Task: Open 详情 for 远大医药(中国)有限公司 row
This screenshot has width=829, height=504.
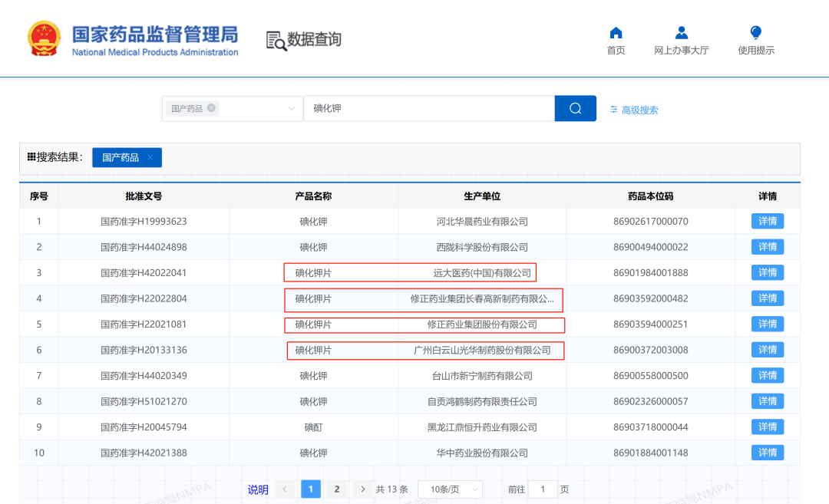Action: click(x=767, y=272)
